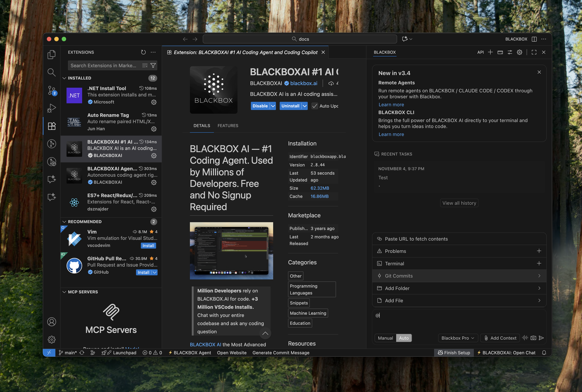Open gear settings for Auto Rename Tag
This screenshot has width=582, height=392.
(x=154, y=129)
